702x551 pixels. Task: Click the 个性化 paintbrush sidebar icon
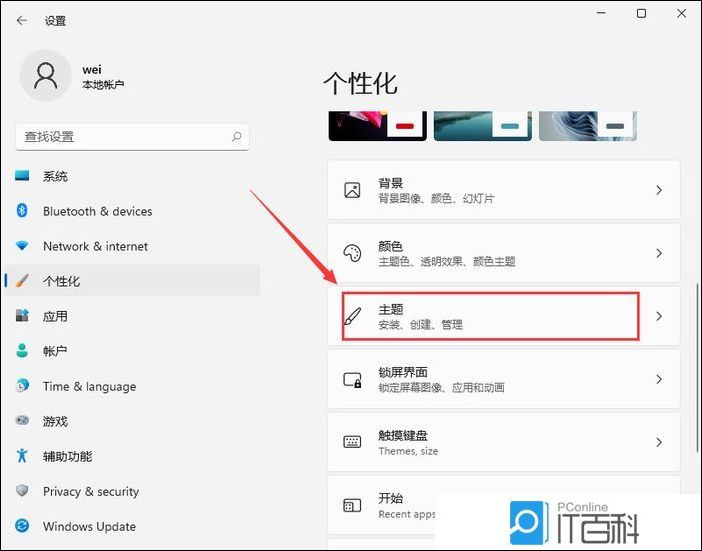pos(22,281)
